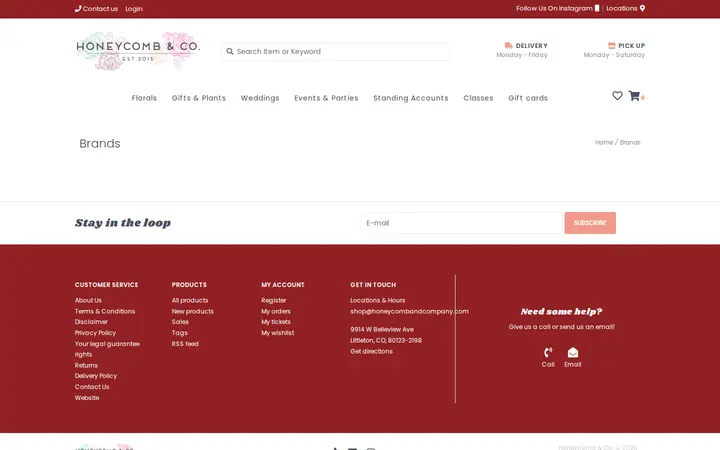Click the Locations map pin icon
The image size is (720, 450).
click(642, 8)
